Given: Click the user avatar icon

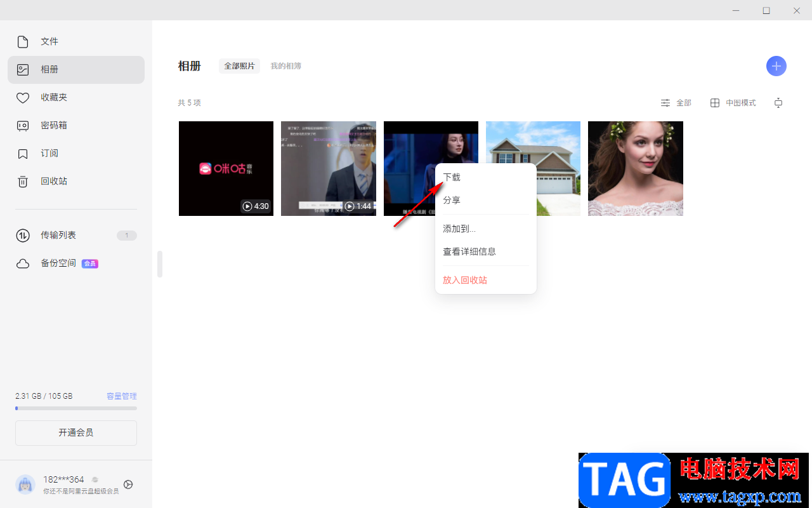Looking at the screenshot, I should [x=25, y=485].
